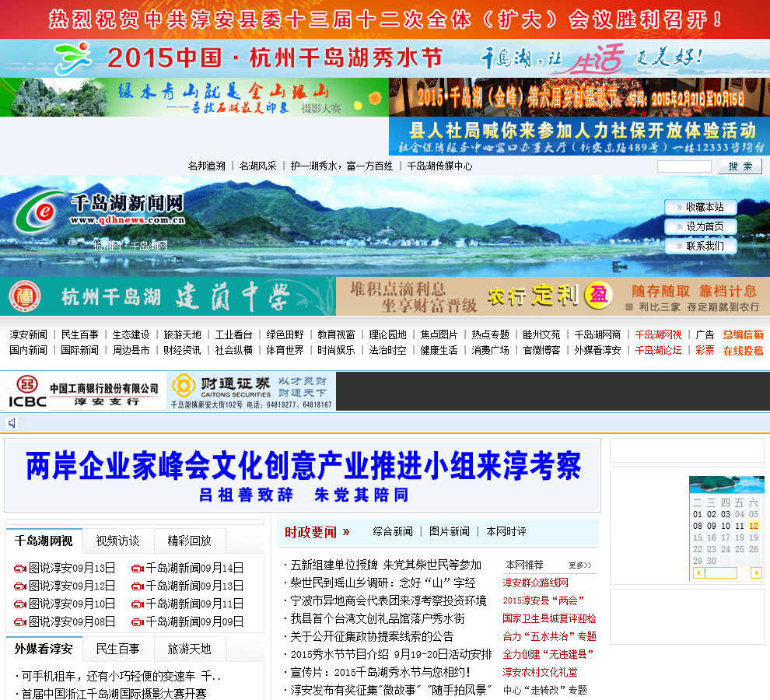This screenshot has height=700, width=770.
Task: Go to previous month in calendar
Action: (698, 572)
